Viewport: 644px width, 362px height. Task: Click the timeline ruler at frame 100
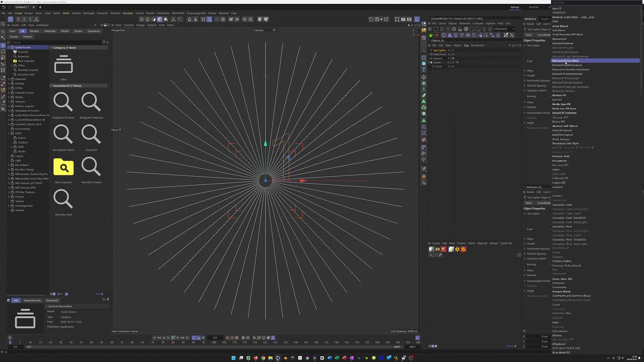pyautogui.click(x=214, y=342)
